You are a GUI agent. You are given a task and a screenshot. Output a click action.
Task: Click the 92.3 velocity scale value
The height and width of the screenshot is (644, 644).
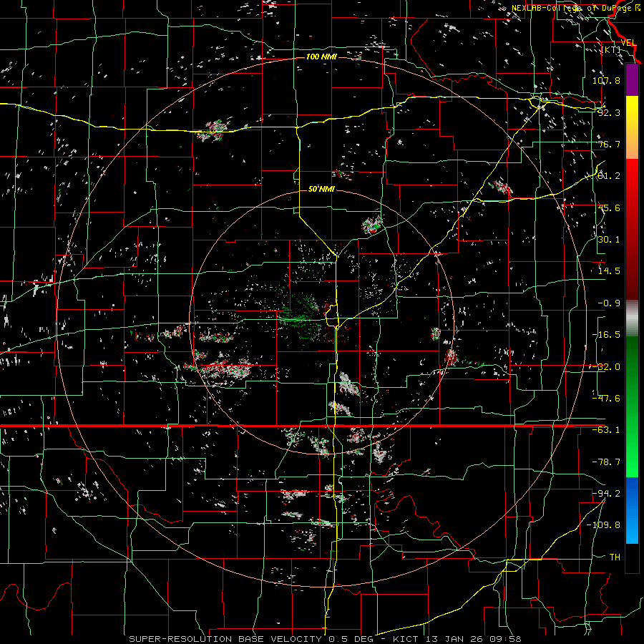pyautogui.click(x=609, y=112)
